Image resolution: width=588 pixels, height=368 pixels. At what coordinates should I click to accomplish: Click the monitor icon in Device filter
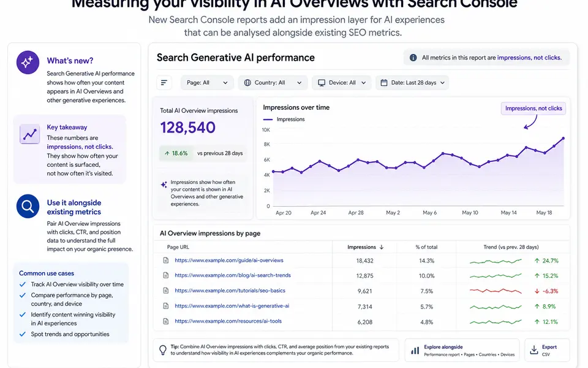322,83
